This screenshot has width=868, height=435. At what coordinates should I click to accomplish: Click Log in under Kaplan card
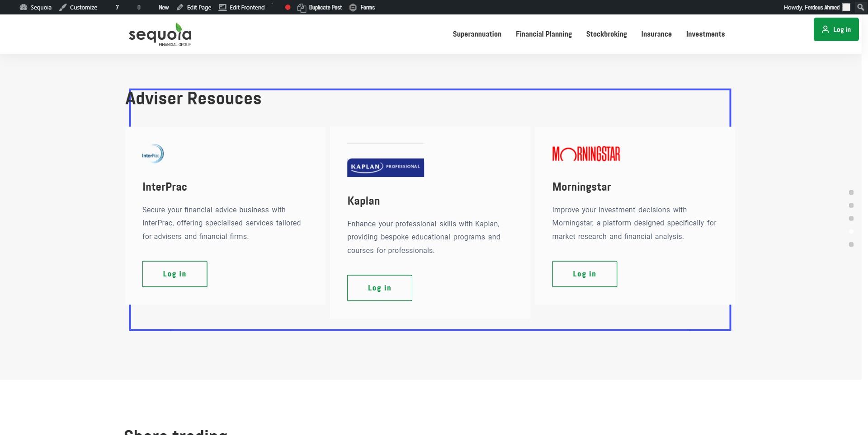[x=379, y=288]
